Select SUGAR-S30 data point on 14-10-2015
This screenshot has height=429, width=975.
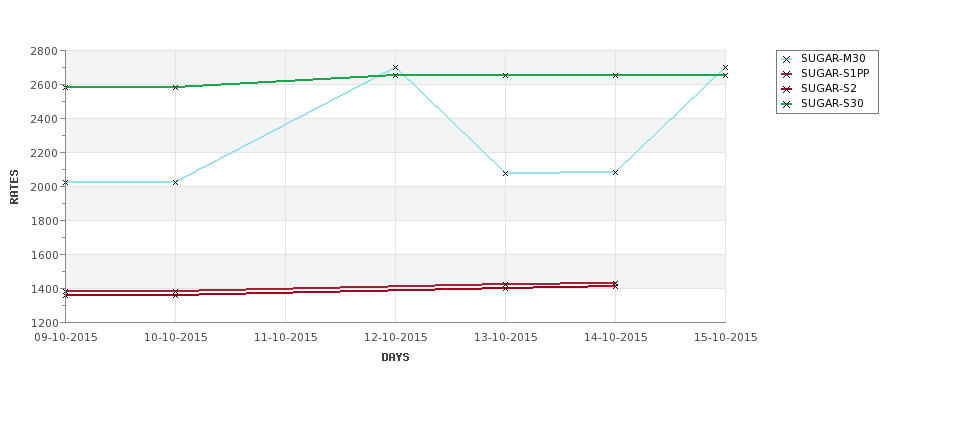616,75
